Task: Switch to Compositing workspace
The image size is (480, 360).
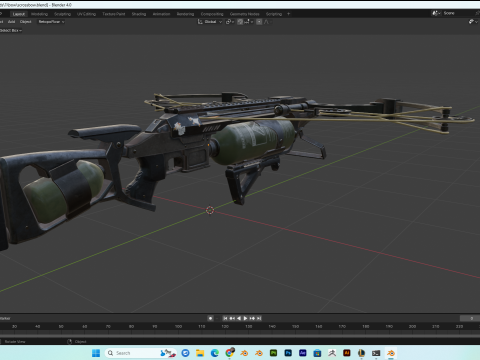Action: 212,14
